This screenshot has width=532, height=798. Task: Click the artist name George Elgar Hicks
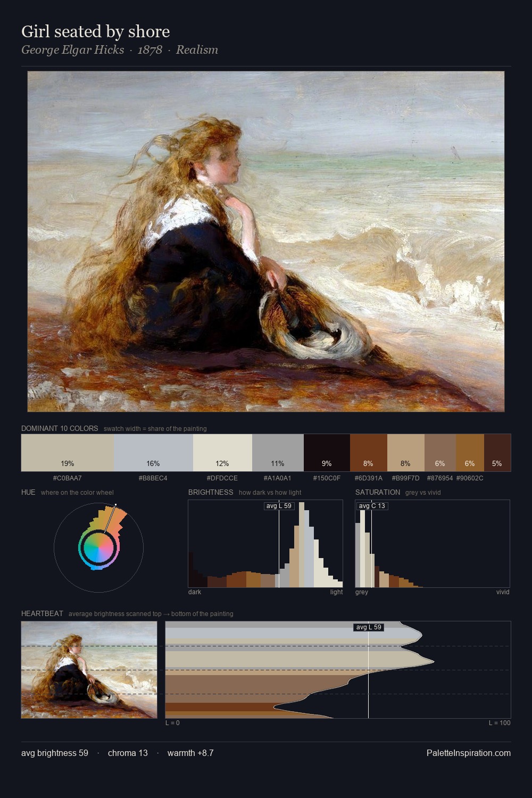point(73,49)
